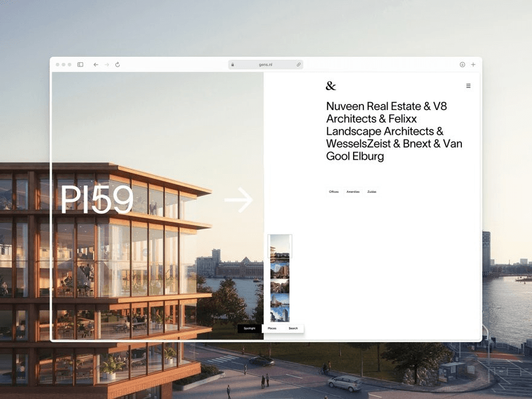This screenshot has height=399, width=532.
Task: Toggle the Amenities filter tag
Action: [353, 191]
